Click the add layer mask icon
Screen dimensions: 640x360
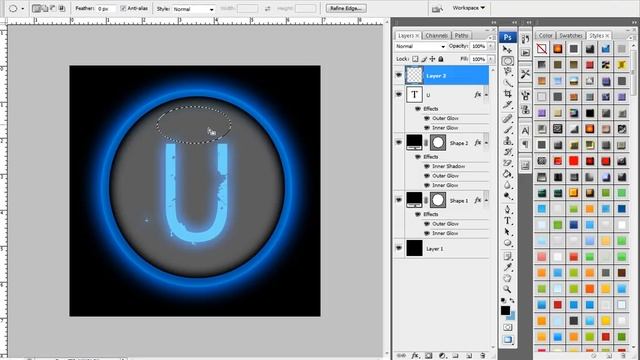[429, 356]
